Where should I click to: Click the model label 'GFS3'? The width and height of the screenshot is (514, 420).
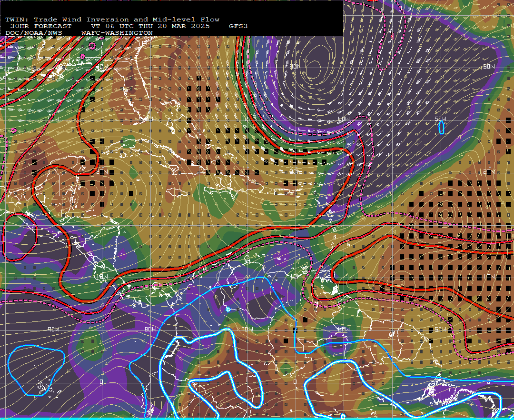238,26
